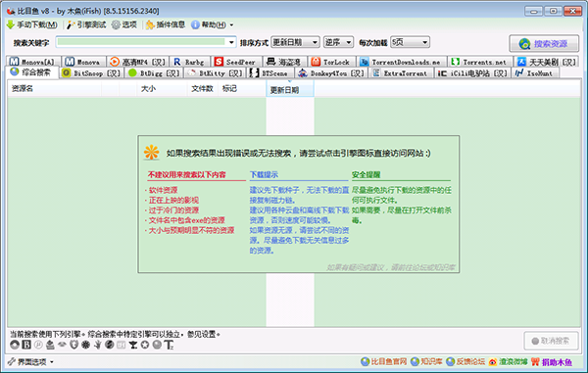The width and height of the screenshot is (588, 373).
Task: Click the dark globe engine icon
Action: point(110,345)
